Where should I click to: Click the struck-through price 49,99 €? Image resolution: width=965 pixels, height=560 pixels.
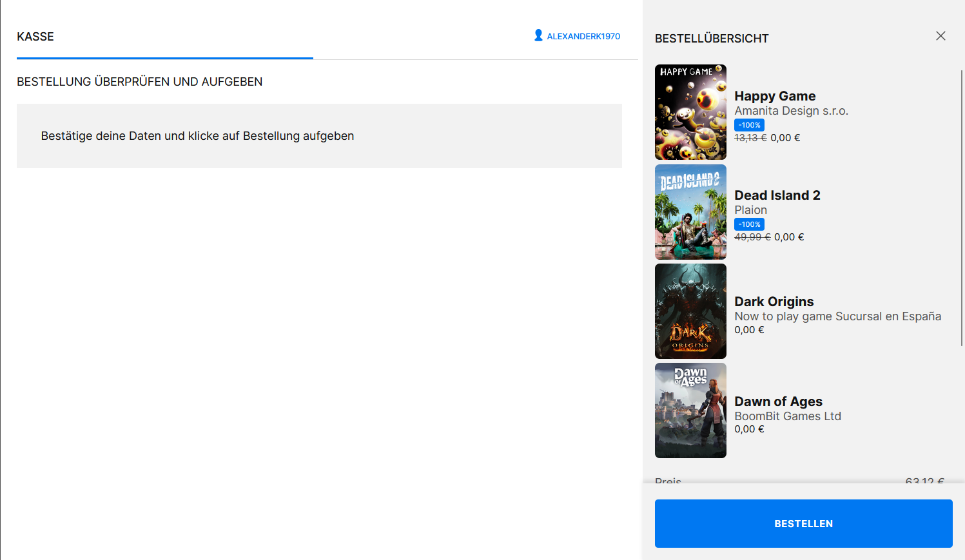(752, 237)
